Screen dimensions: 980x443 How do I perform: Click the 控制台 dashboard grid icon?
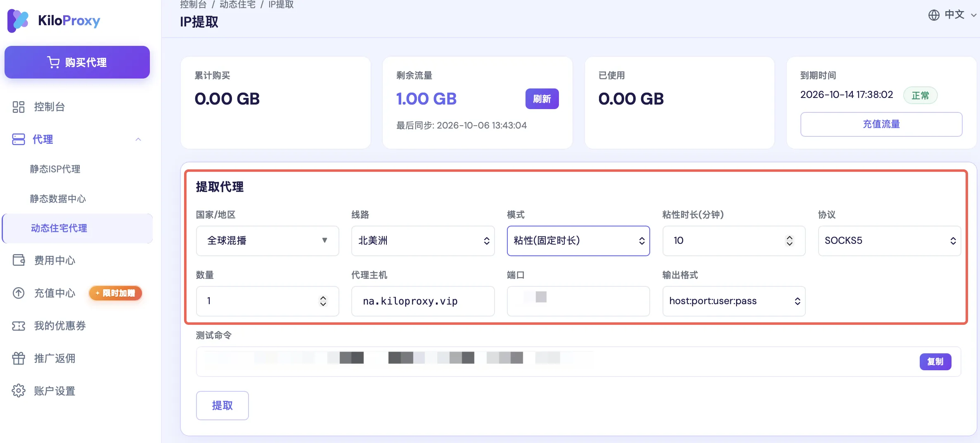click(x=19, y=107)
